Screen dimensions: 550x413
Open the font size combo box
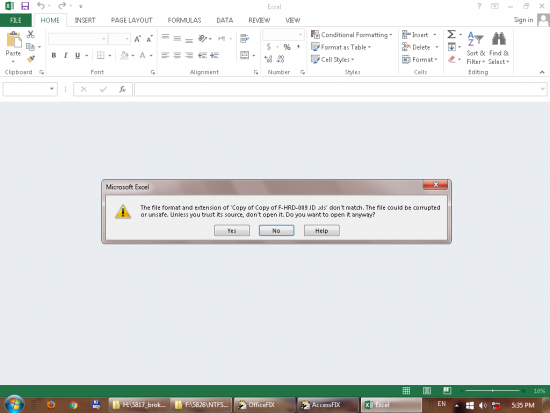(119, 39)
